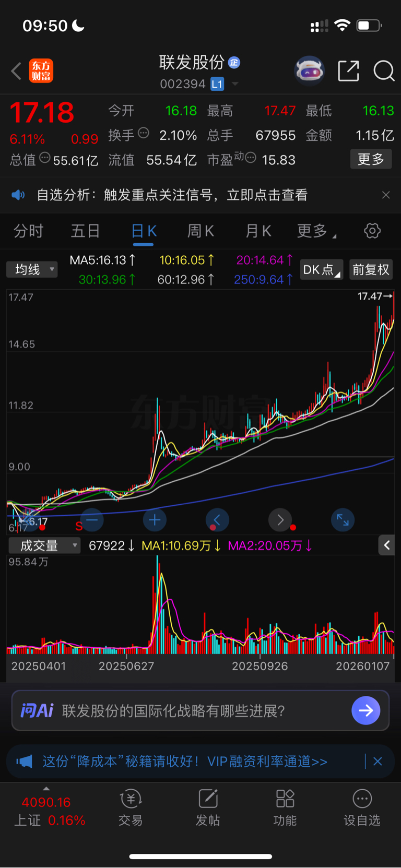The width and height of the screenshot is (401, 868).
Task: Tap the 上证 4090.16 index ticker
Action: click(x=49, y=811)
